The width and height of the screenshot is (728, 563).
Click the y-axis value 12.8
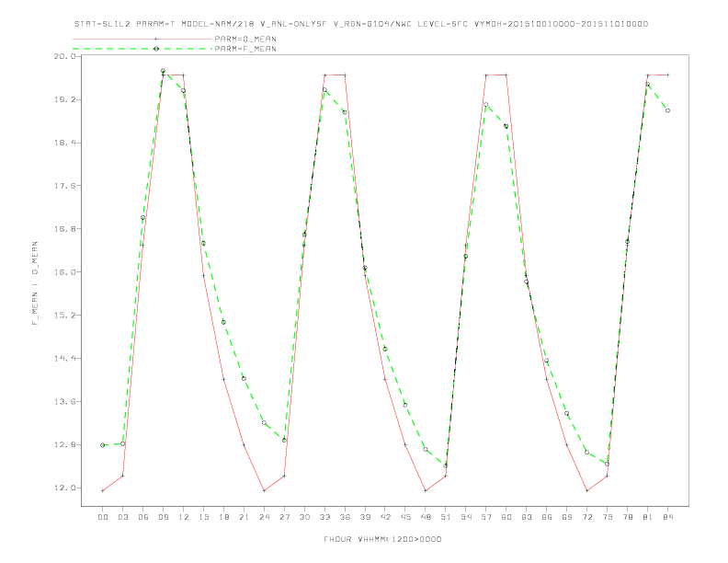[x=64, y=445]
